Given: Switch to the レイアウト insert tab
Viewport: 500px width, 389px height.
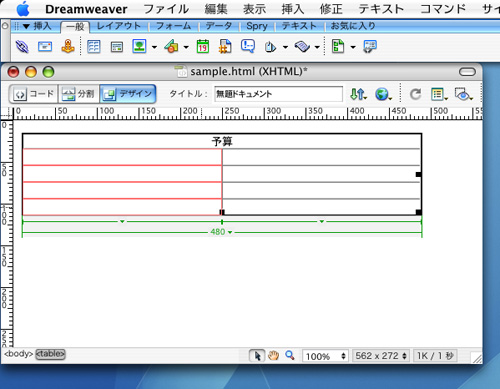Looking at the screenshot, I should pyautogui.click(x=119, y=26).
